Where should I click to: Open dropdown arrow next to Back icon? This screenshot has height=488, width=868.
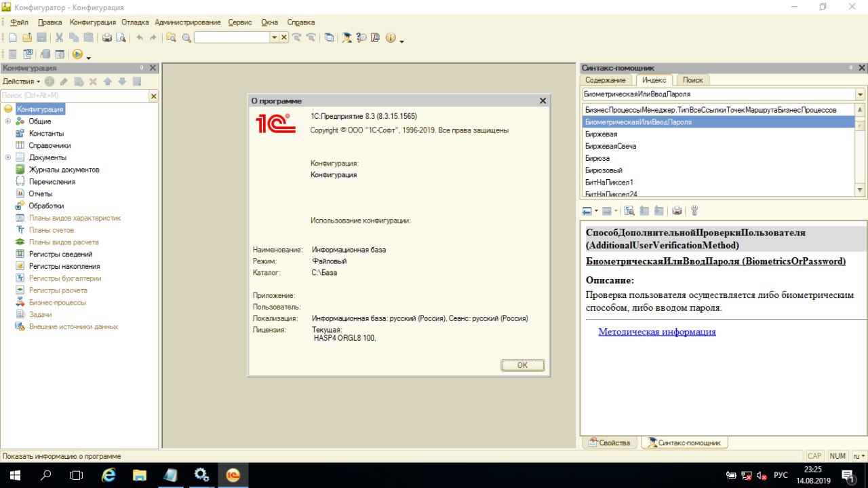[x=596, y=211]
